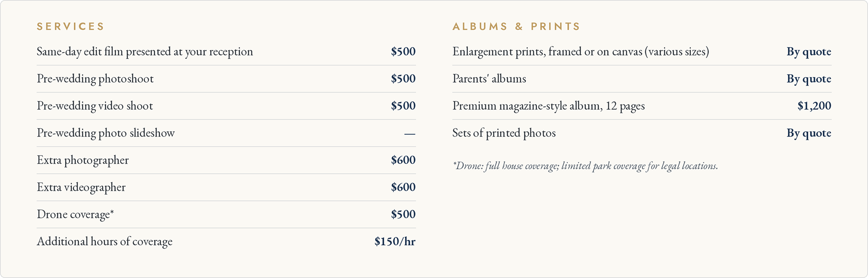Screen dimensions: 868x278
Task: Click the $1,200 premium album price
Action: 814,106
